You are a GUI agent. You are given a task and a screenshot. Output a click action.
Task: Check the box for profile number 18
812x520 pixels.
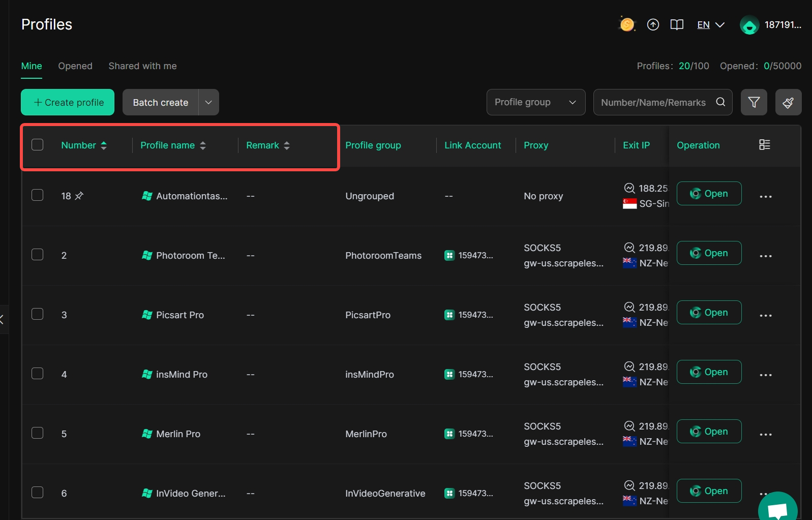click(x=37, y=195)
